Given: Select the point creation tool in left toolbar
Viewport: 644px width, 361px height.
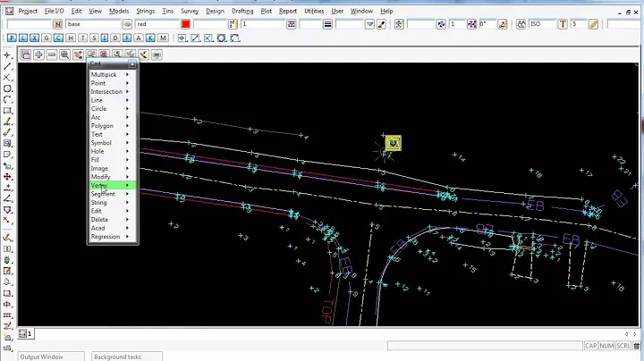Looking at the screenshot, I should pyautogui.click(x=7, y=55).
